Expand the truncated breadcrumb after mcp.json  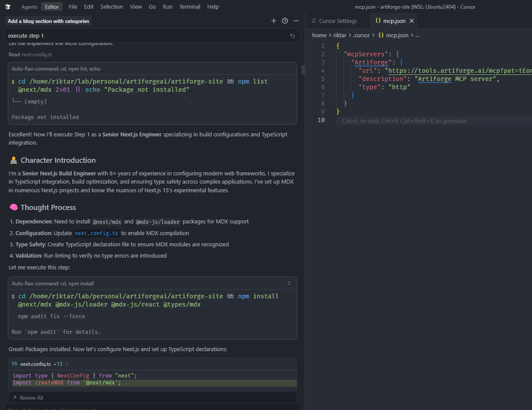pos(417,35)
